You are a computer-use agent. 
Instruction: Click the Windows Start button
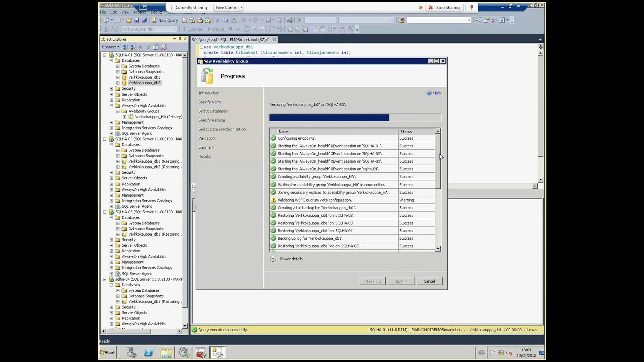click(x=108, y=353)
